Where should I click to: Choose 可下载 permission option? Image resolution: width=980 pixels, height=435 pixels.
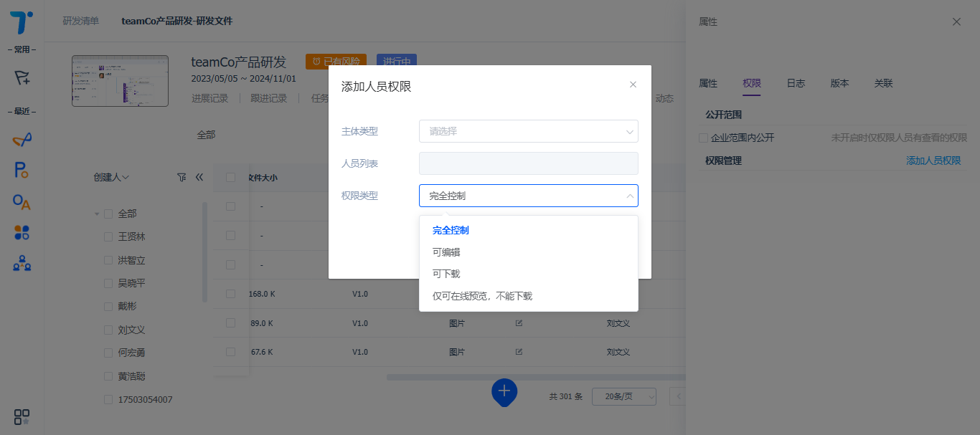[x=529, y=274]
